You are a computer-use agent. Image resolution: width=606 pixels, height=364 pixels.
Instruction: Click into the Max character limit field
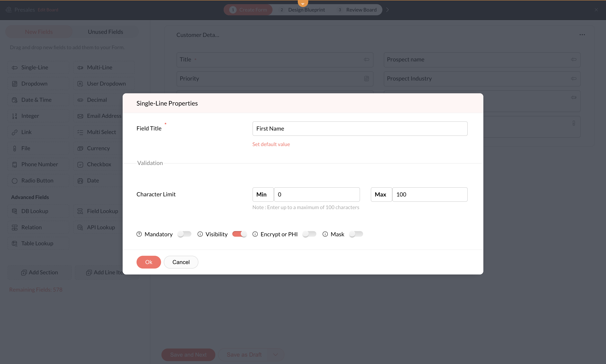(430, 195)
